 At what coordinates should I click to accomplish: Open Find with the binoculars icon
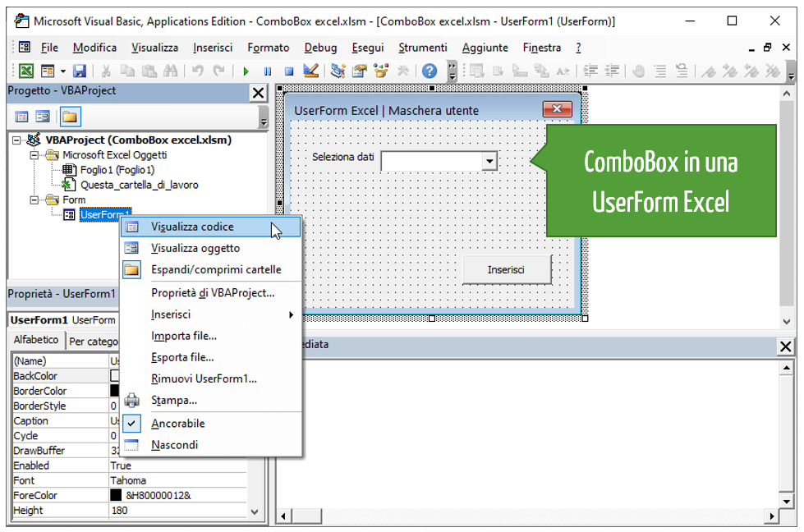point(170,71)
